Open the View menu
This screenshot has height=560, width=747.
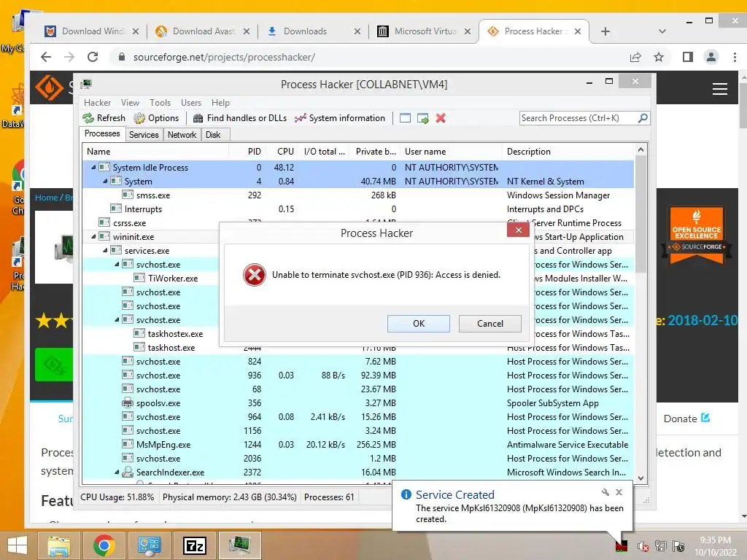(x=130, y=103)
